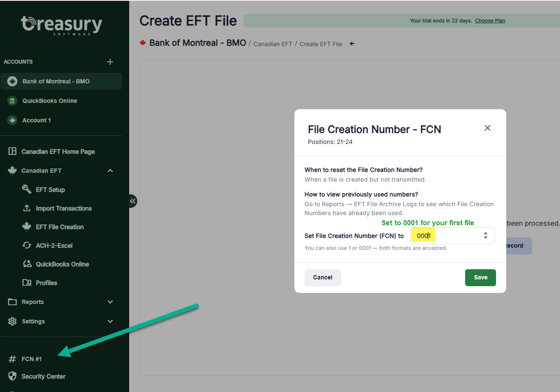Click the Reports folder icon
The height and width of the screenshot is (392, 560).
click(x=12, y=302)
